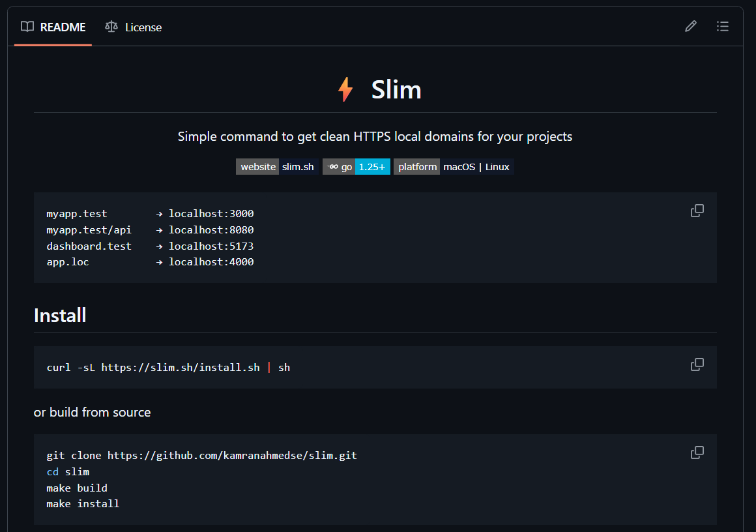Click 'localhost:3000' in the code block
The width and height of the screenshot is (756, 532).
click(x=211, y=214)
